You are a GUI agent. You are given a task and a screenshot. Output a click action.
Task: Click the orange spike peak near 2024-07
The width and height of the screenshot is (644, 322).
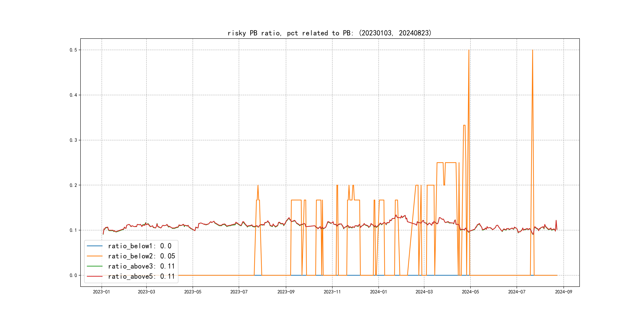point(532,50)
